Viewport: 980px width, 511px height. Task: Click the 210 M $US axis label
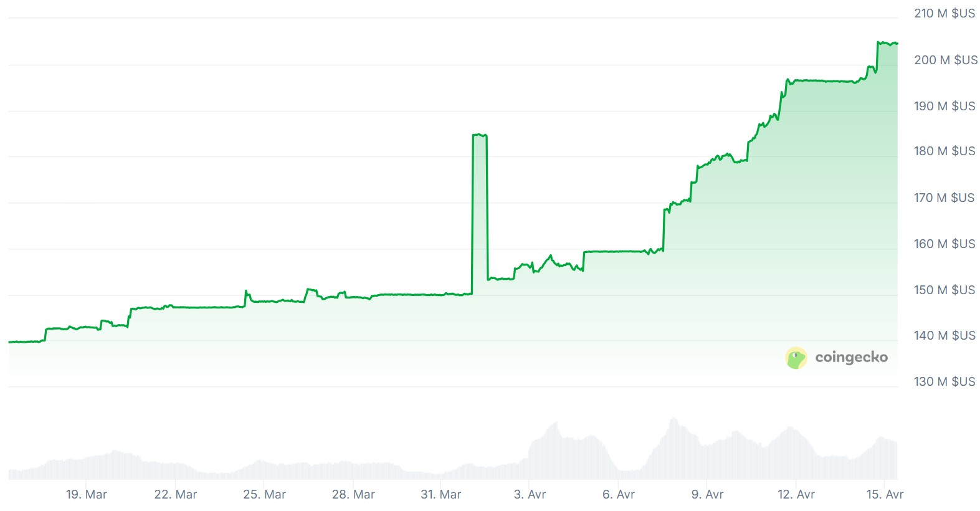point(944,14)
